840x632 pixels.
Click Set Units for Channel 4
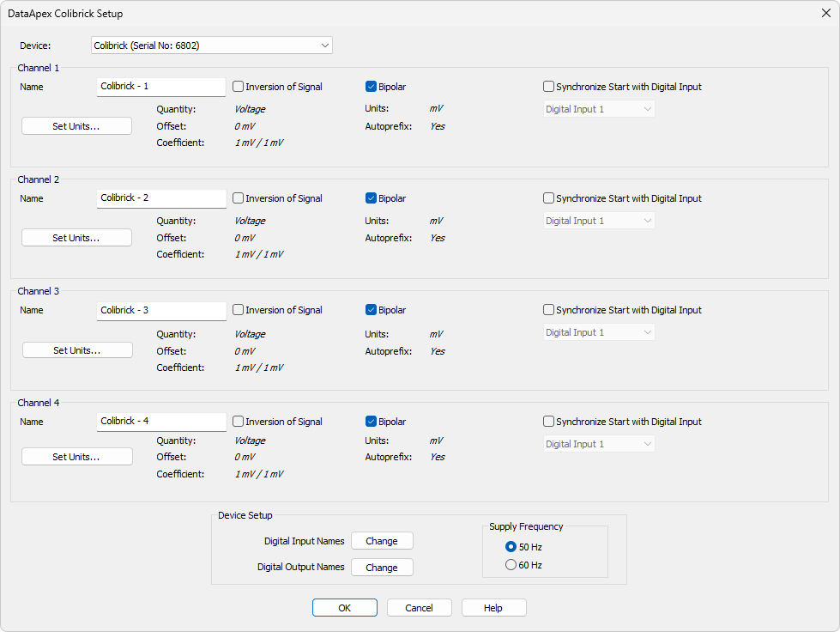(x=76, y=457)
